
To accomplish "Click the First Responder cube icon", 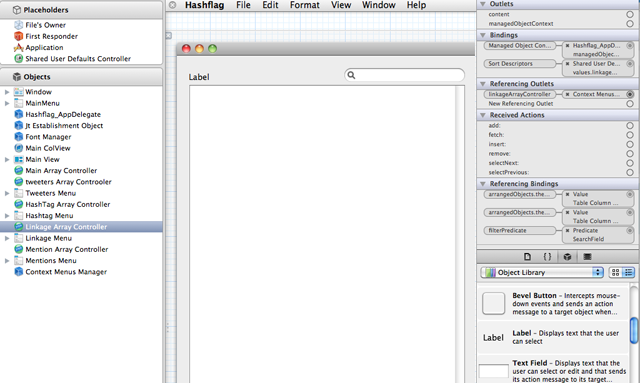I will (18, 36).
